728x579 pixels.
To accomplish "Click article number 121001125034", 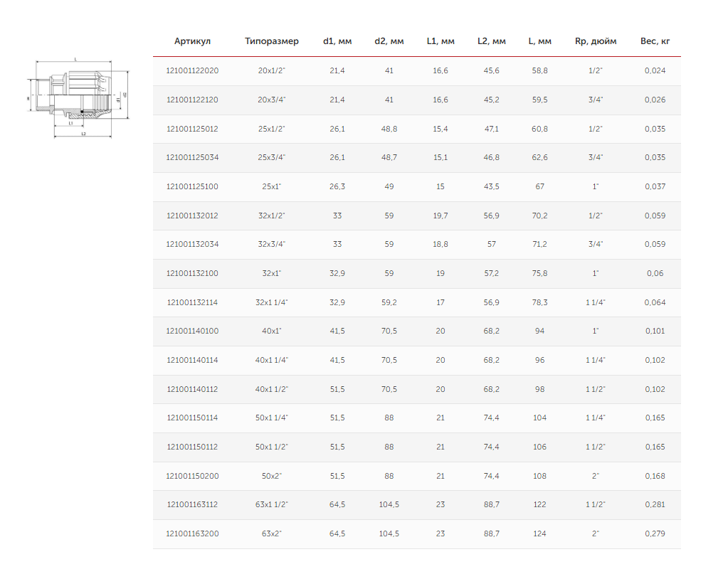I will click(x=192, y=157).
